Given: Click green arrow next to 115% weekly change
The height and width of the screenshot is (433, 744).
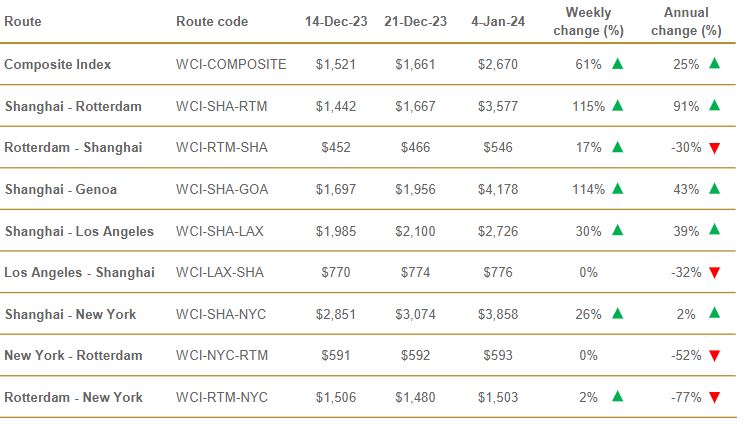Looking at the screenshot, I should pos(617,105).
